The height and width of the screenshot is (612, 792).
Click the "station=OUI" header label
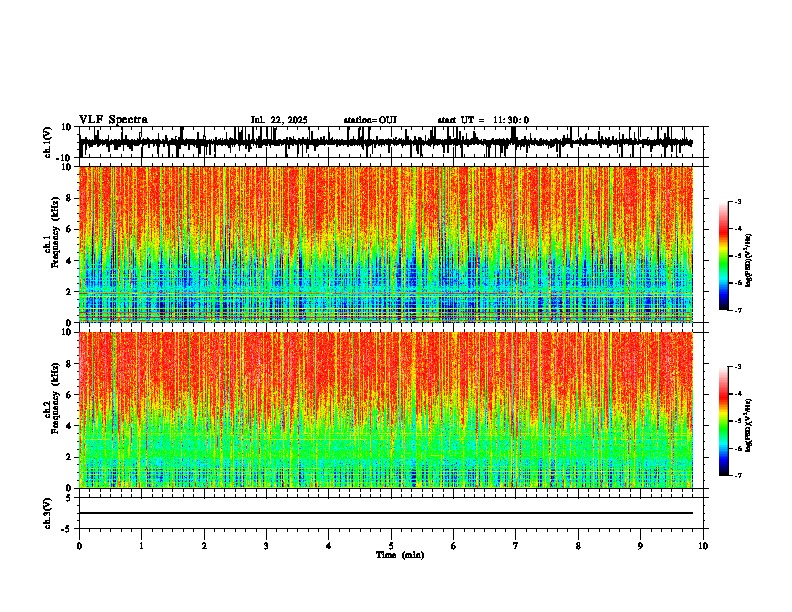tap(370, 120)
